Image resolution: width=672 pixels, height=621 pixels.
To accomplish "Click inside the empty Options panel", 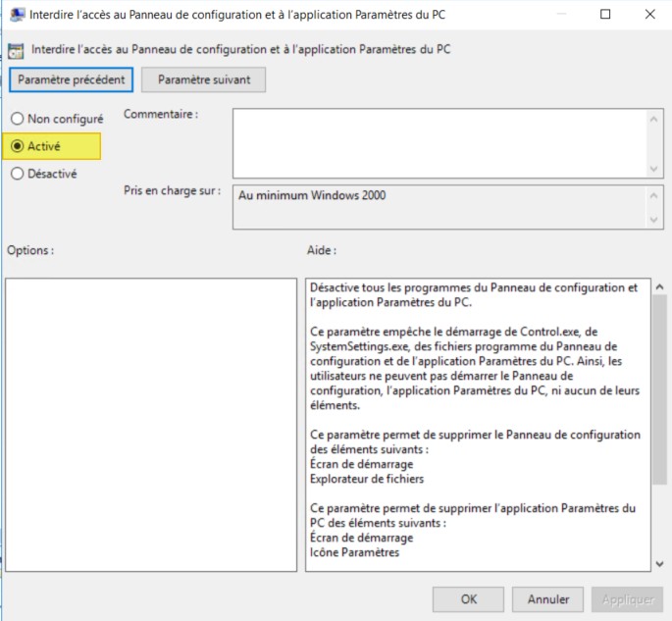I will pos(151,424).
